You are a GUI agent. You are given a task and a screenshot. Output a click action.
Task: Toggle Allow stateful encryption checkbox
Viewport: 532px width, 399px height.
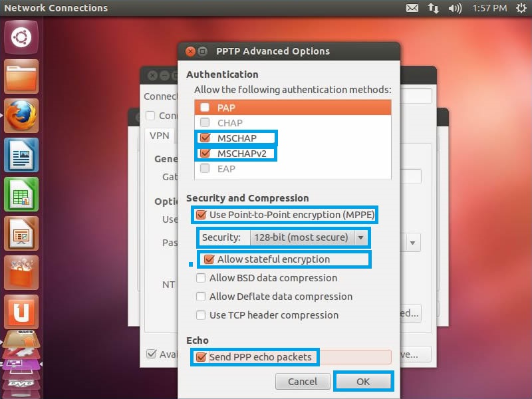(x=209, y=259)
